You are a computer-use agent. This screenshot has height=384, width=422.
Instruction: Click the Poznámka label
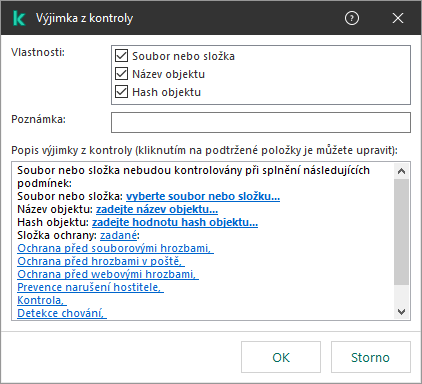39,119
